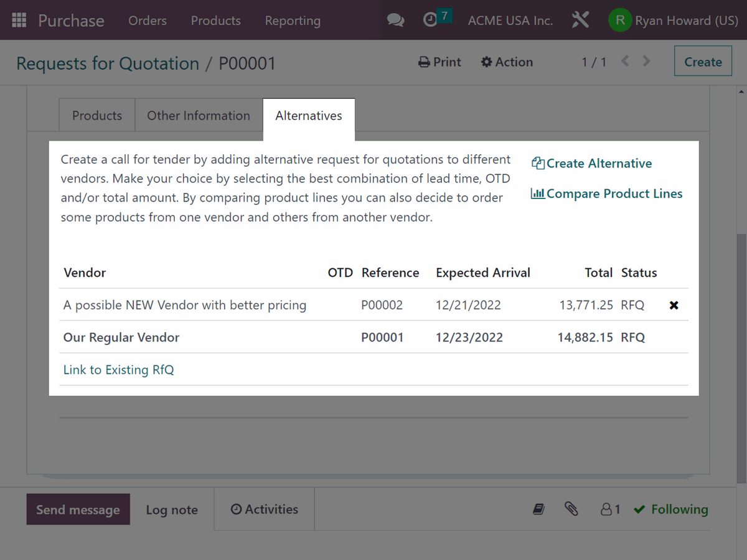Click Log note button
The width and height of the screenshot is (747, 560).
click(172, 510)
